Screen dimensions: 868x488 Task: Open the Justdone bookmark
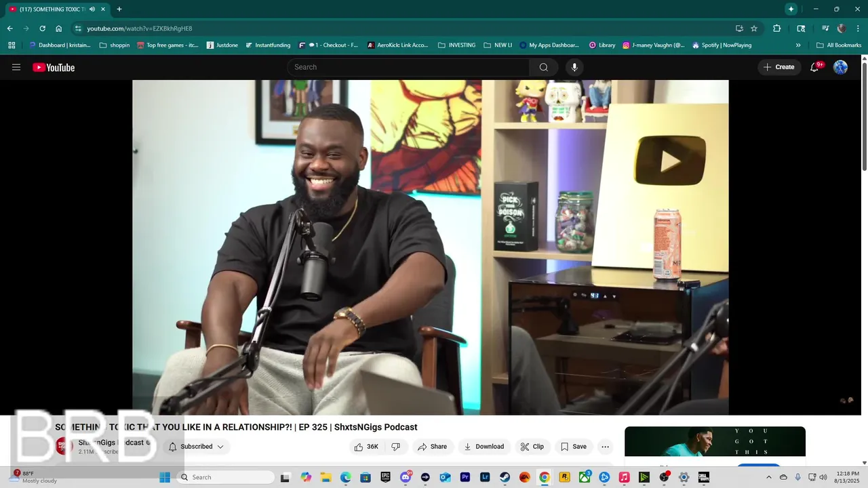coord(222,45)
